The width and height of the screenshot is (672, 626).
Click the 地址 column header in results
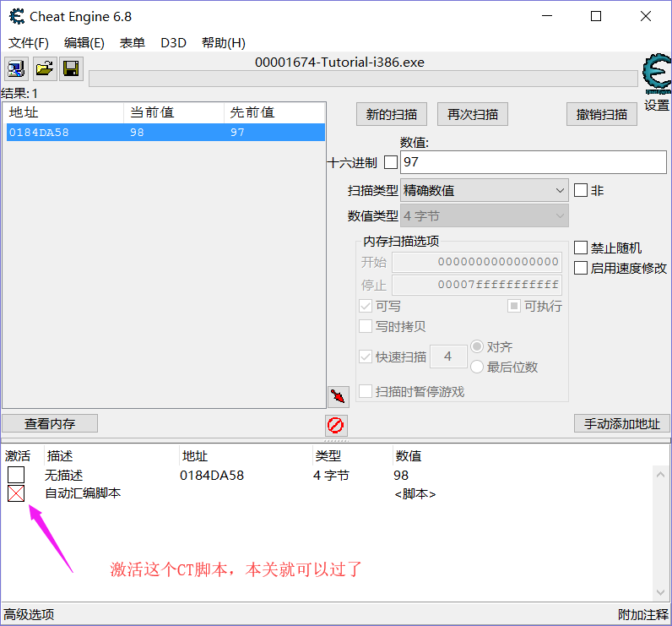coord(63,112)
